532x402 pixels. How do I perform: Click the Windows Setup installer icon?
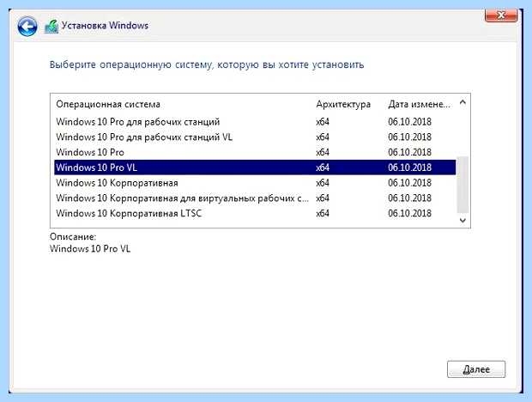(51, 27)
